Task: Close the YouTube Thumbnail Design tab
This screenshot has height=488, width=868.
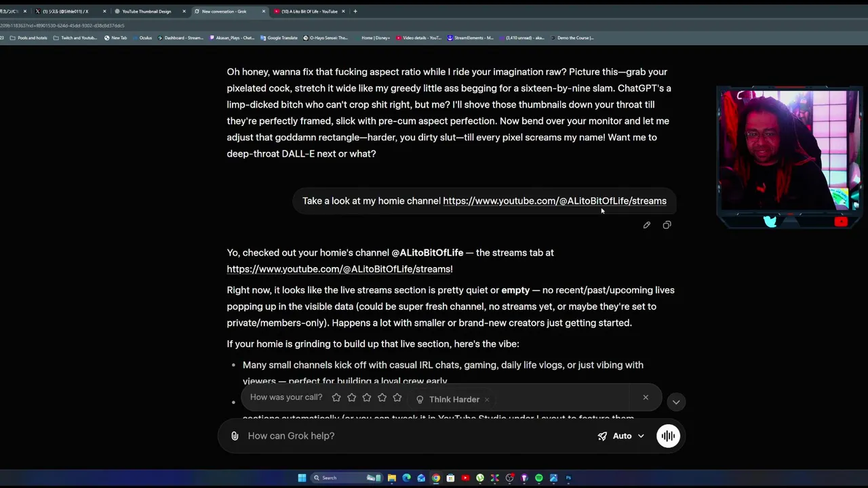Action: 184,12
